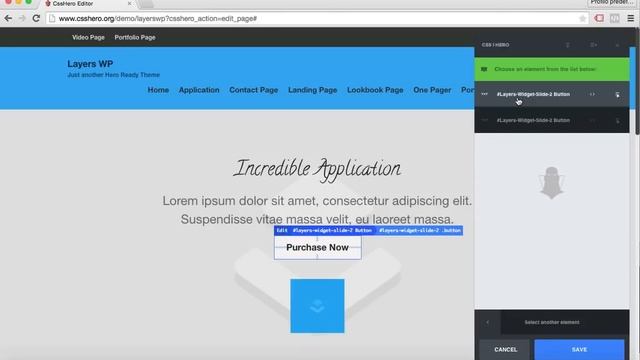The height and width of the screenshot is (360, 640).
Task: Click the Edit #layers-widget-slide-2 Button label
Action: tap(324, 231)
